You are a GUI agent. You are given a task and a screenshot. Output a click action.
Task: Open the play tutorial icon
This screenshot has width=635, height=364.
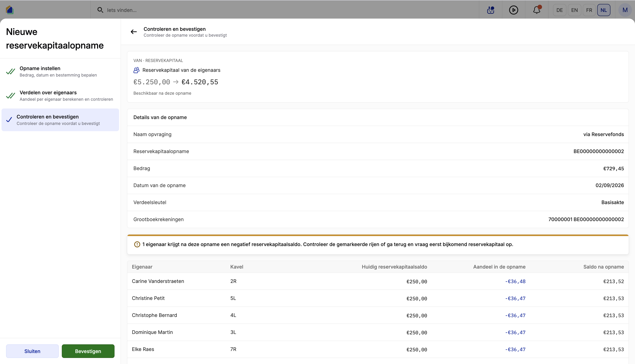click(513, 10)
